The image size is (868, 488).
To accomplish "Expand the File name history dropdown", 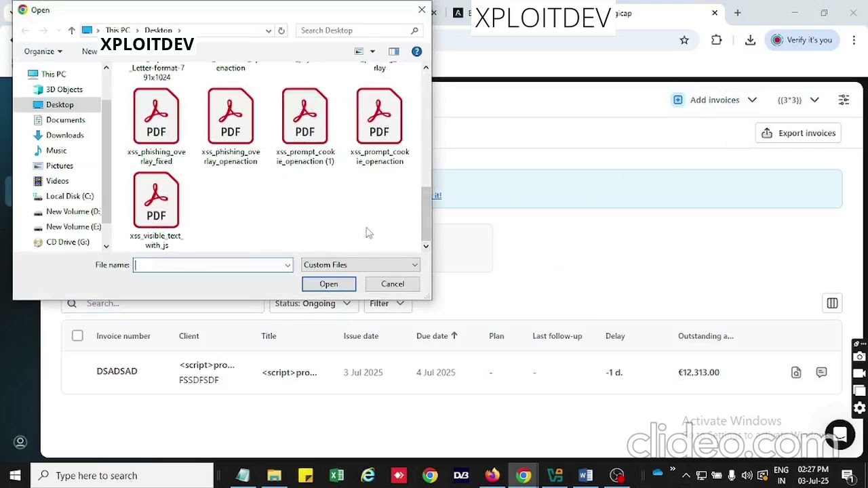I will (x=288, y=265).
